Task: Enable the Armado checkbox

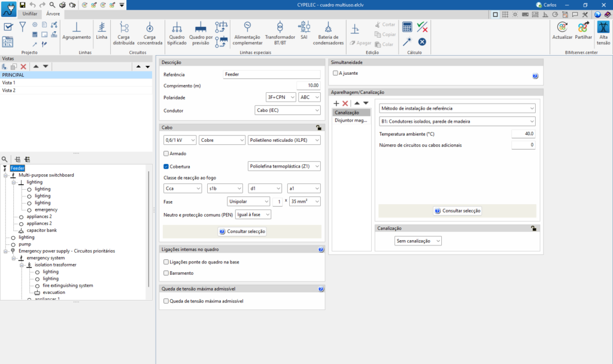Action: tap(166, 154)
